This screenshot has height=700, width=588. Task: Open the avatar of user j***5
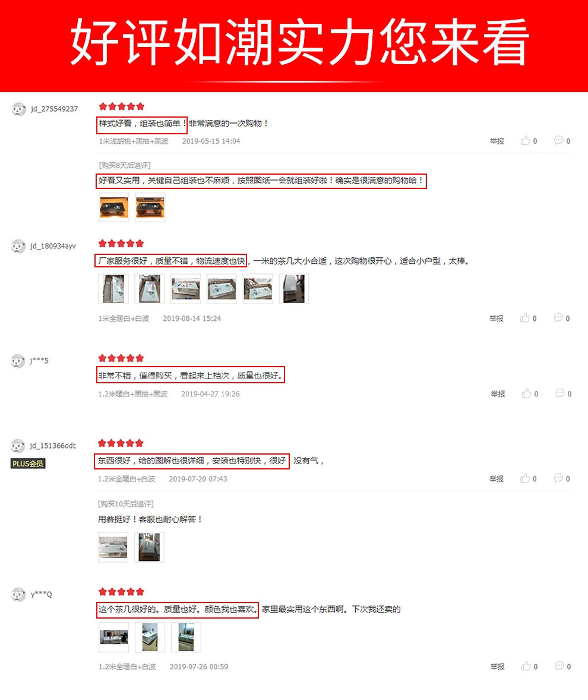(18, 361)
